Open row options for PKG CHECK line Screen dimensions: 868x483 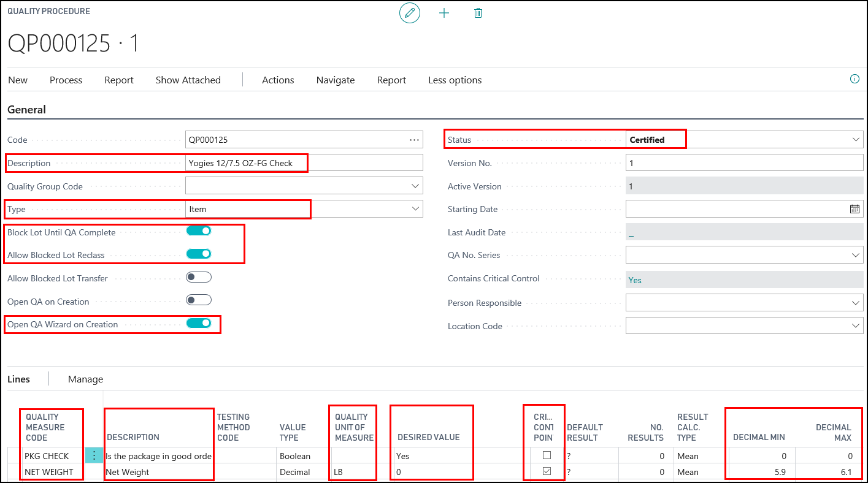tap(94, 455)
